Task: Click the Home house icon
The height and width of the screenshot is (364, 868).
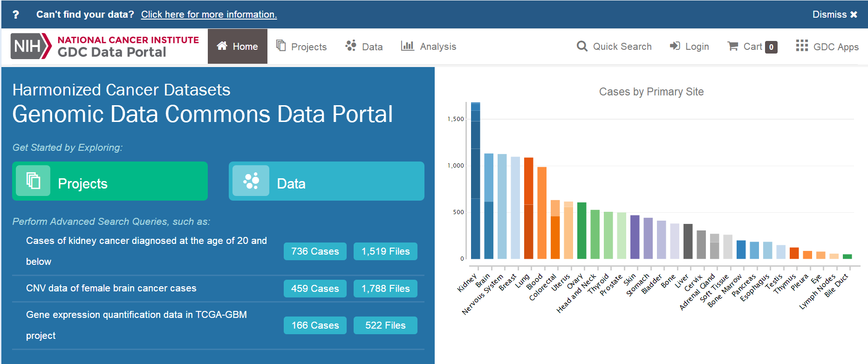Action: coord(222,46)
